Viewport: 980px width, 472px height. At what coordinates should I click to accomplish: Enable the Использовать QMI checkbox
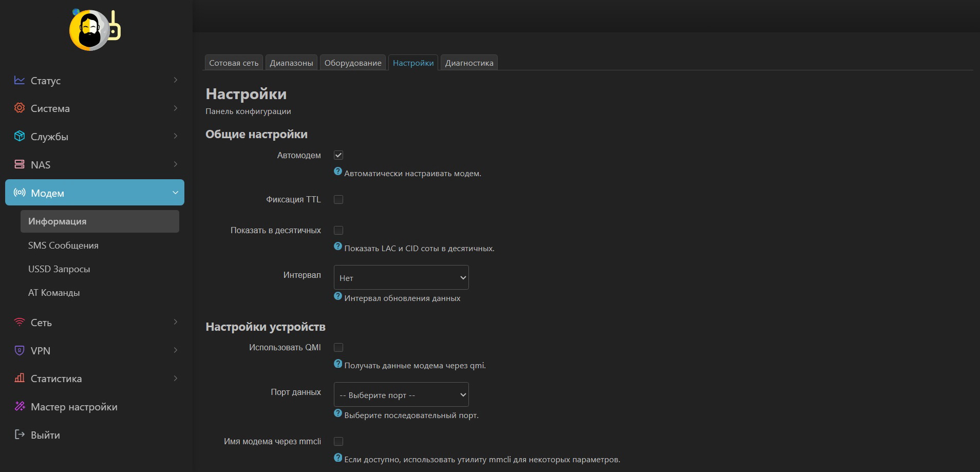[338, 347]
